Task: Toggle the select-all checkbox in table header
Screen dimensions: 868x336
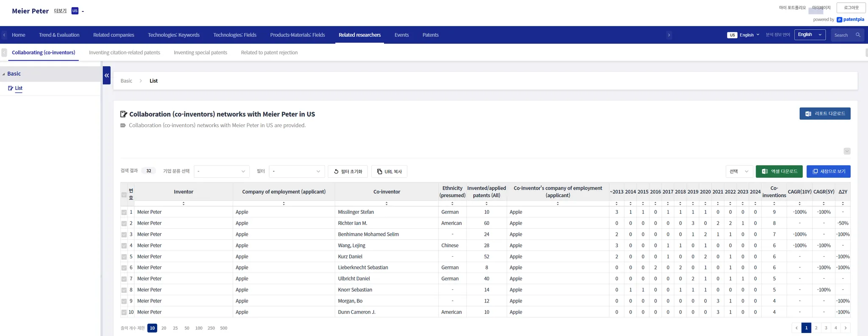Action: (124, 195)
